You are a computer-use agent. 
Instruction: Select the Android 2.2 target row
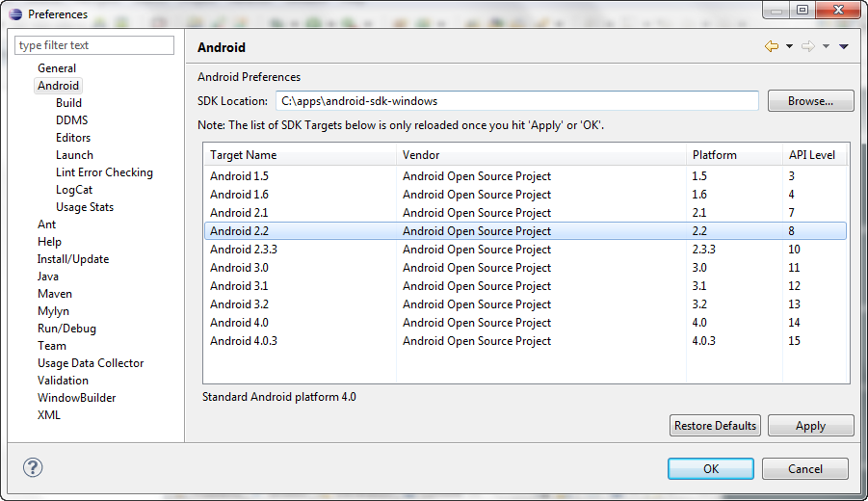[x=525, y=231]
